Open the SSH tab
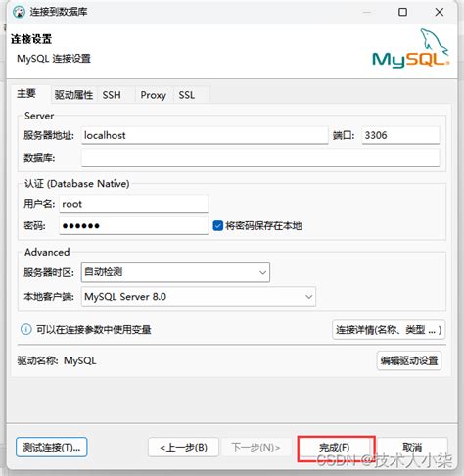Screen dimensions: 464x476 [x=112, y=95]
